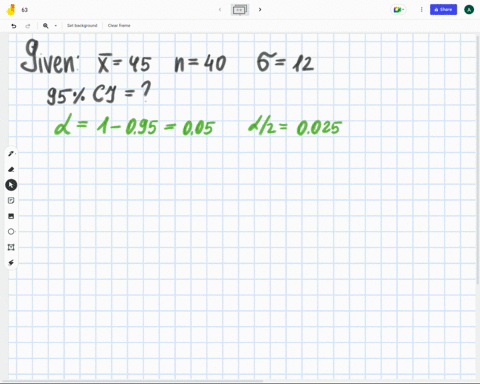Viewport: 480px width, 384px height.
Task: Add a sticky note
Action: tap(11, 200)
